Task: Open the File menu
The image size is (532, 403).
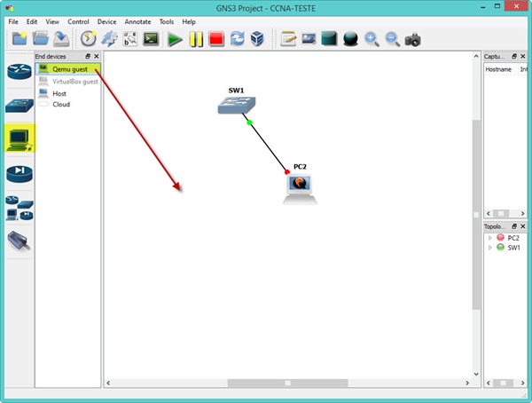Action: tap(13, 21)
